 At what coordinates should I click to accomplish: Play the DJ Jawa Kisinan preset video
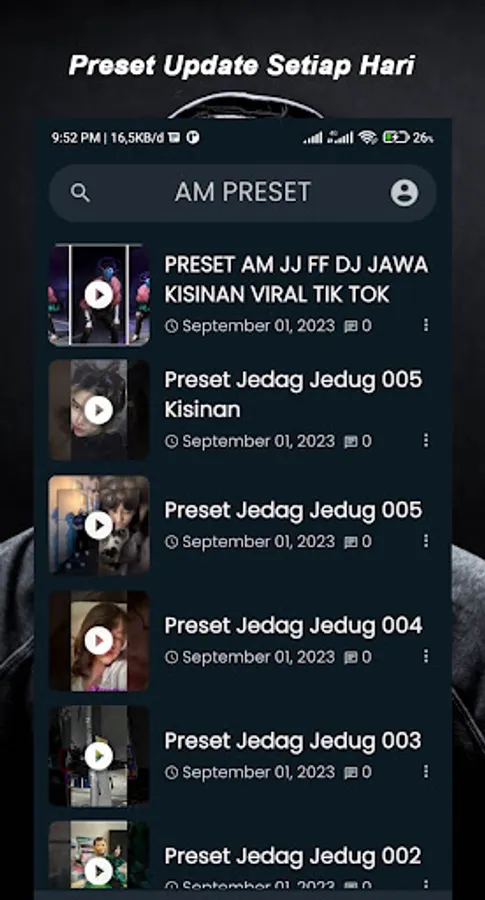[99, 295]
